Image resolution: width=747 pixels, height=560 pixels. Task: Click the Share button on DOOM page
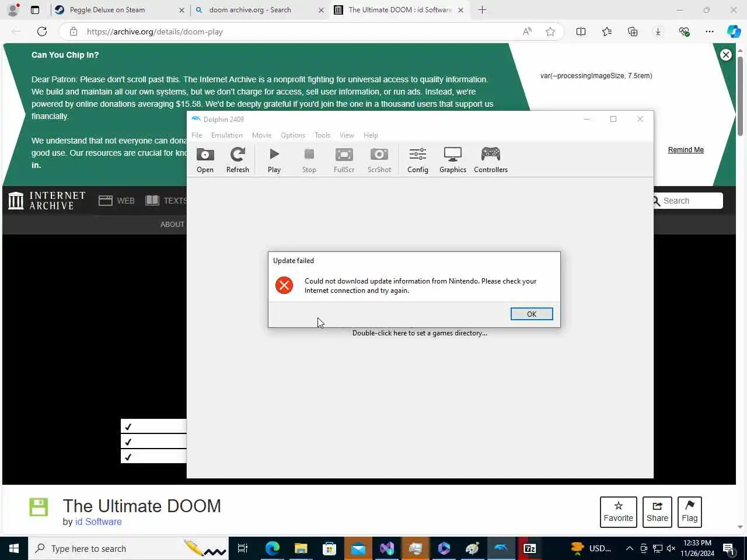(657, 512)
